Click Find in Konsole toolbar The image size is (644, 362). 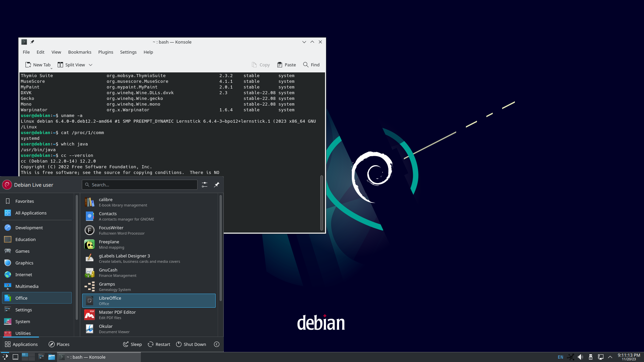click(311, 65)
